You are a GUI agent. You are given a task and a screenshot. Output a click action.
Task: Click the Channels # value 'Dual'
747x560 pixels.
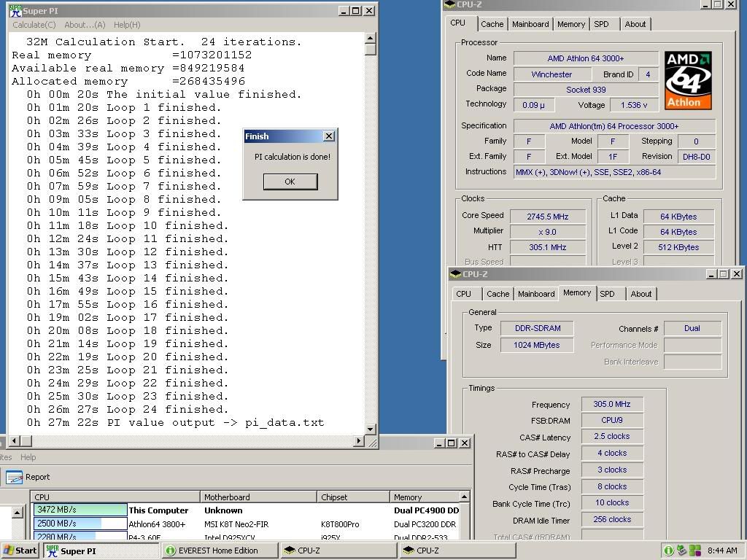coord(692,328)
